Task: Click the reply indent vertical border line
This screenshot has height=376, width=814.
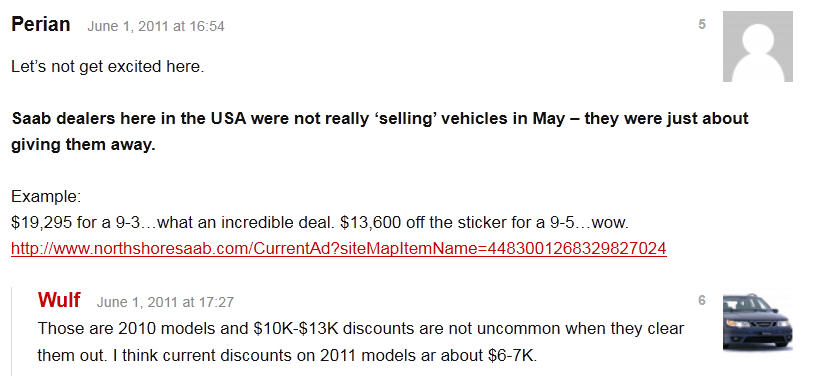Action: pyautogui.click(x=12, y=332)
